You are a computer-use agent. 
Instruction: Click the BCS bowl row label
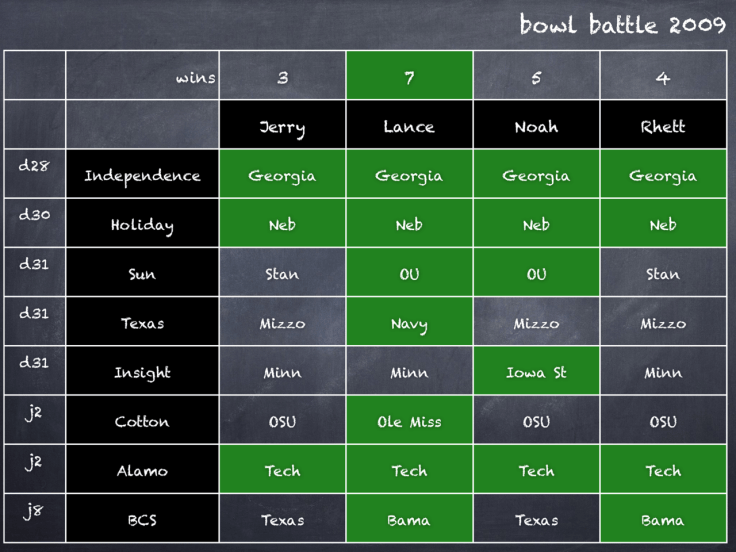(x=142, y=519)
